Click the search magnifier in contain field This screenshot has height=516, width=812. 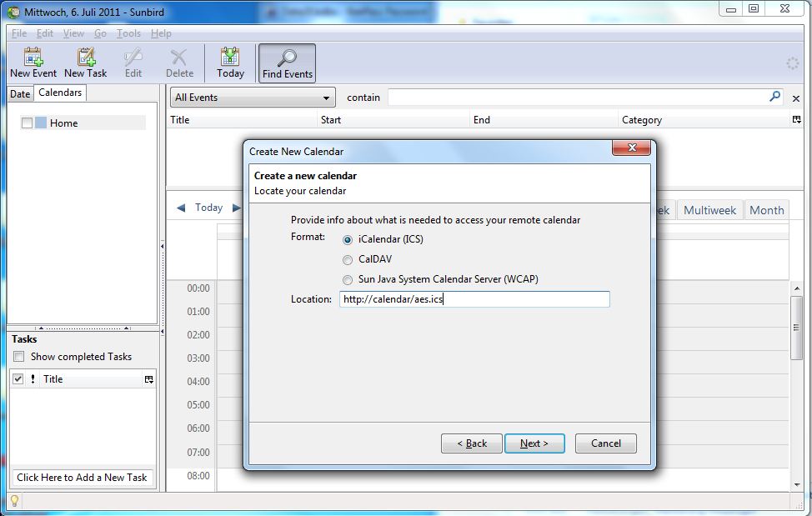[774, 96]
